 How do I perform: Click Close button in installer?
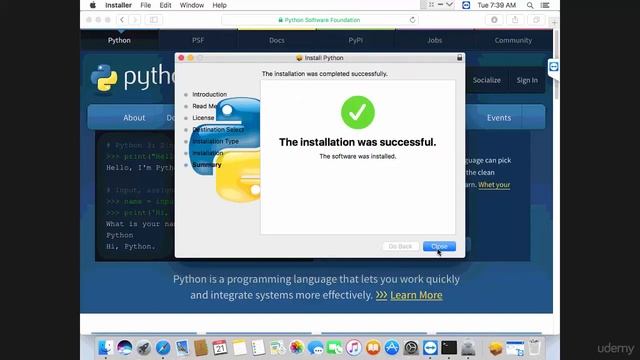click(x=439, y=246)
